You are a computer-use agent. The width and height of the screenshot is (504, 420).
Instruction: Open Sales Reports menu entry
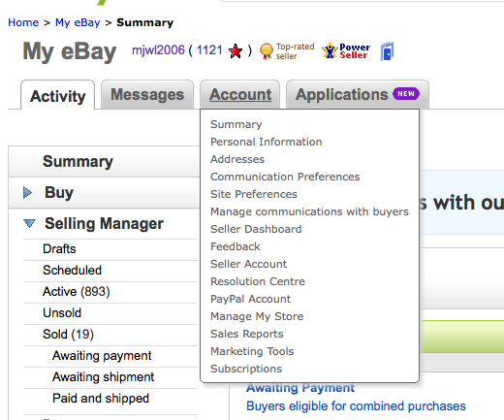point(247,334)
